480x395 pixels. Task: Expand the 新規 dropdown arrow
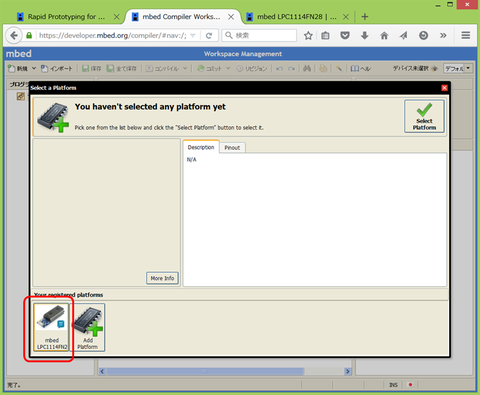[x=34, y=68]
